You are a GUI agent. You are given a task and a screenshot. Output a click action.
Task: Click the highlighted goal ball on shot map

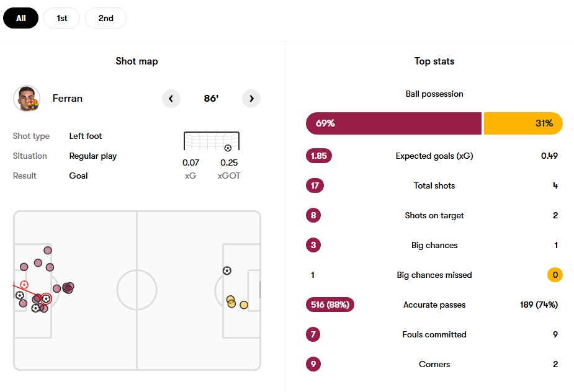[46, 299]
